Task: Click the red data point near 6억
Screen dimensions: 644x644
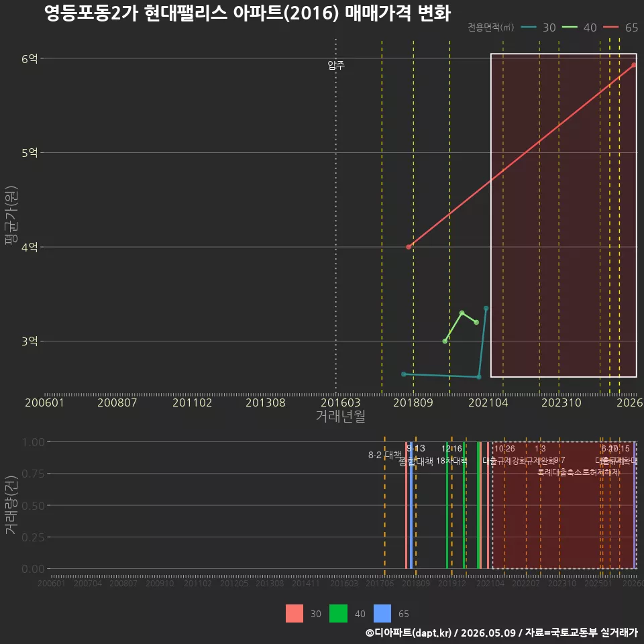Action: click(634, 65)
